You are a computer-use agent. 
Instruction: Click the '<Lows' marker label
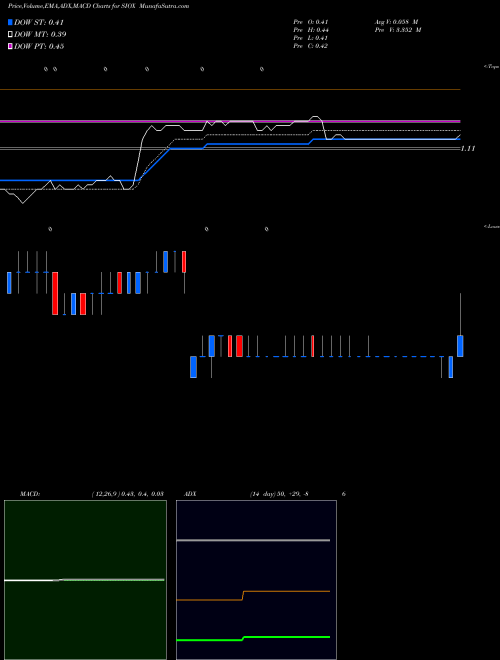(x=491, y=226)
